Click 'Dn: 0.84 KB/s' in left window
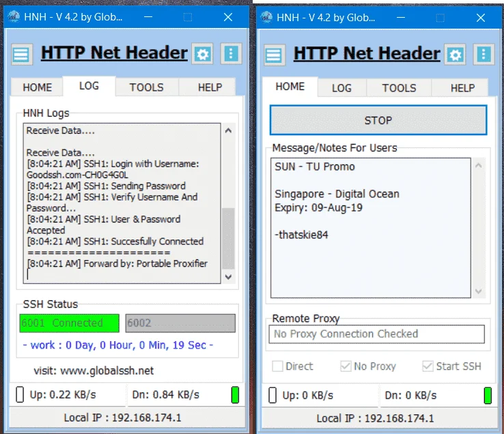Image resolution: width=504 pixels, height=434 pixels. (x=165, y=394)
